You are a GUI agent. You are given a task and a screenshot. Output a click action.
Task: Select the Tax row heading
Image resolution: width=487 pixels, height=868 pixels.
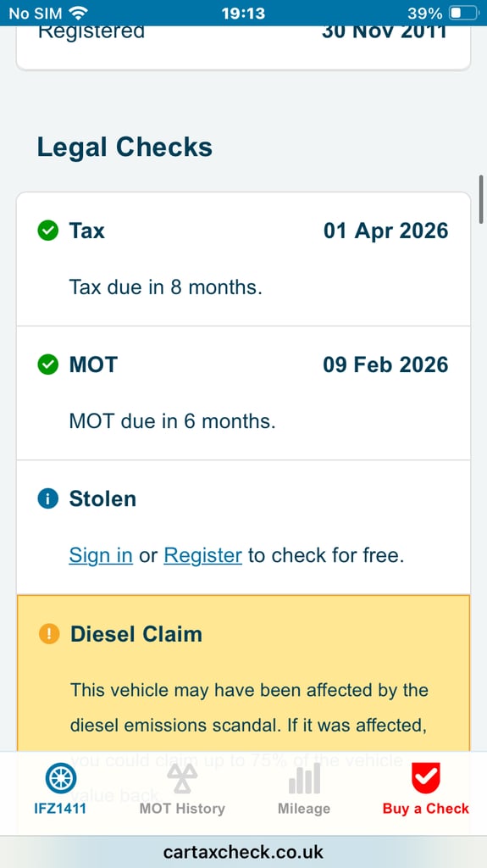(x=87, y=231)
